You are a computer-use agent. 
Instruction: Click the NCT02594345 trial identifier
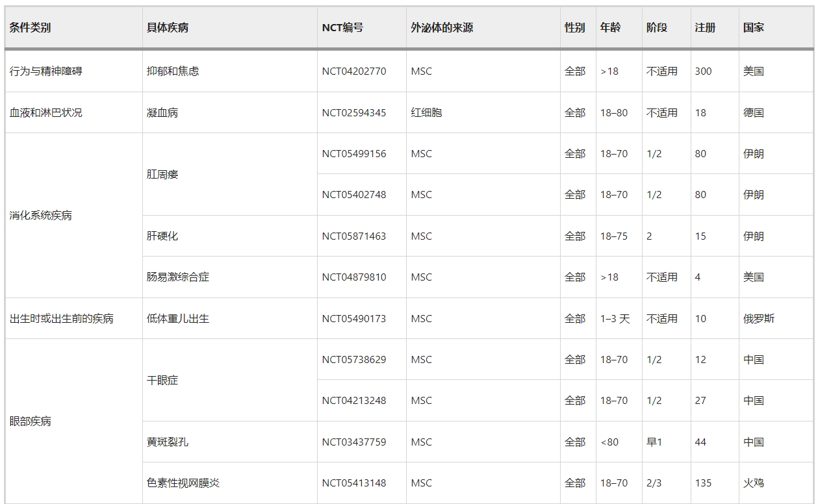pos(351,112)
